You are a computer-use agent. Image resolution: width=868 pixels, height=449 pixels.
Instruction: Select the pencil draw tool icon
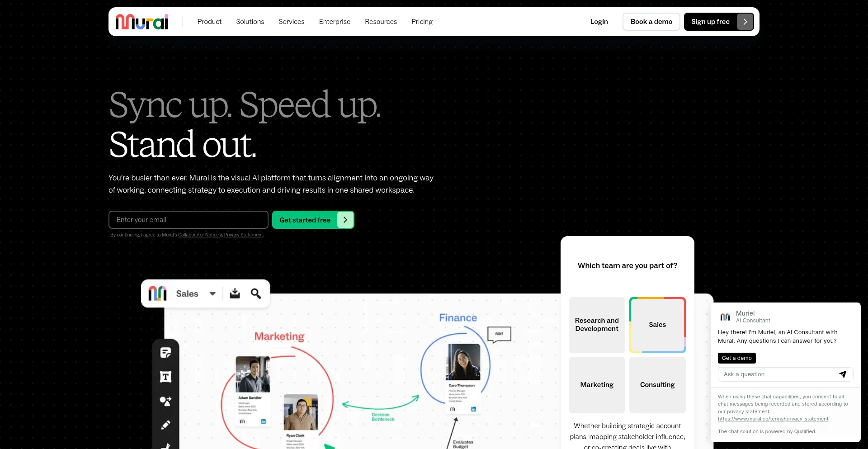[x=165, y=425]
